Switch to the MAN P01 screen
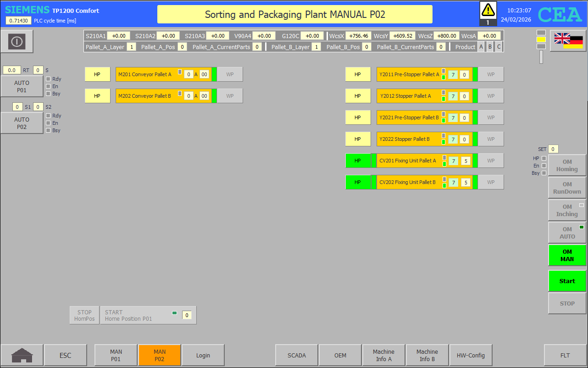Screen dimensions: 588x368 click(116, 355)
